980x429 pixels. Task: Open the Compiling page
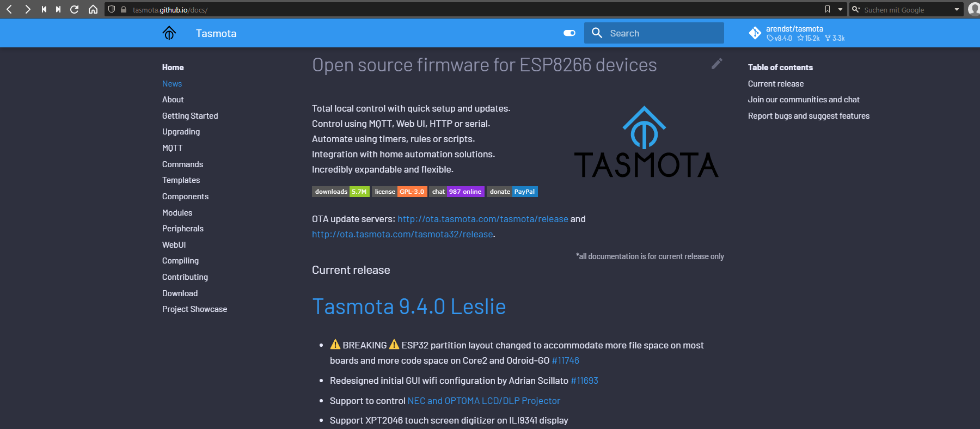pos(181,261)
